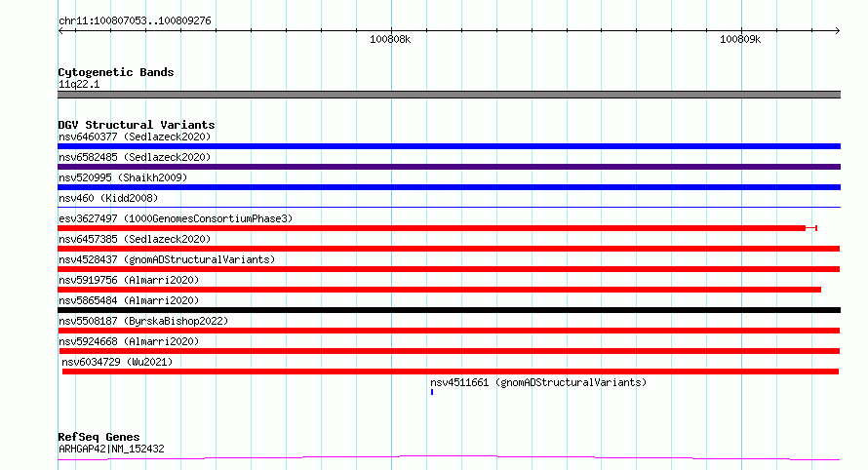Open the nsv5924668 (Almarri2020) label
868x470 pixels.
pyautogui.click(x=129, y=341)
